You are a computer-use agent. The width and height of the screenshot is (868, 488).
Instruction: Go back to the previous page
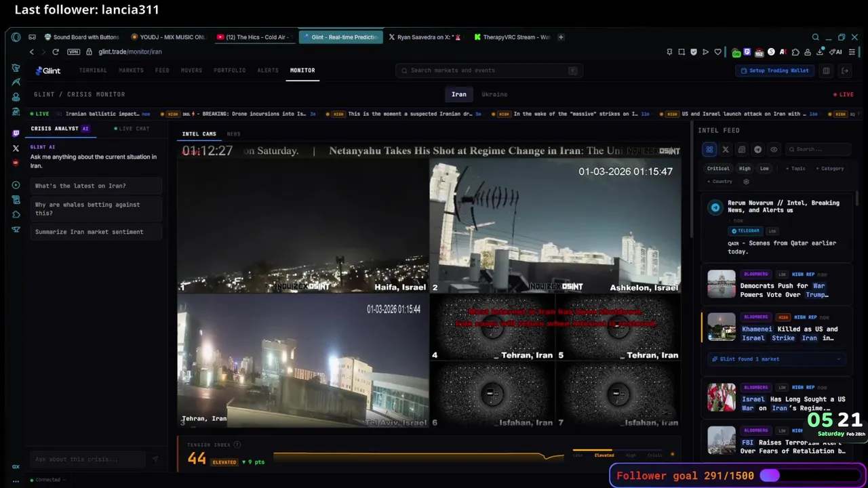click(31, 52)
